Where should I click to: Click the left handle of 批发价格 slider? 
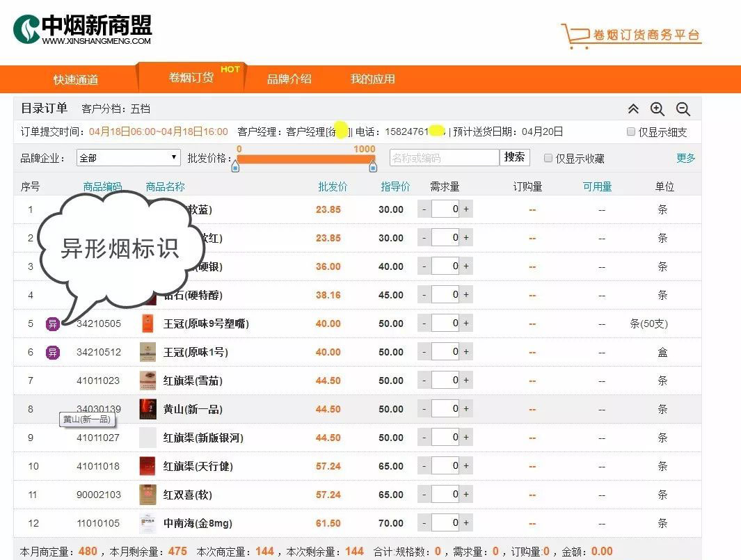235,166
